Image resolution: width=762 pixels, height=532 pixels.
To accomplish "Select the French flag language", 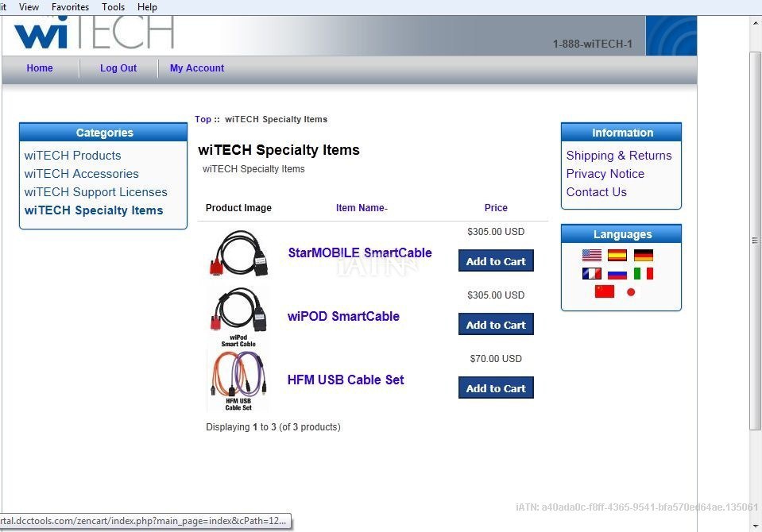I will (592, 273).
